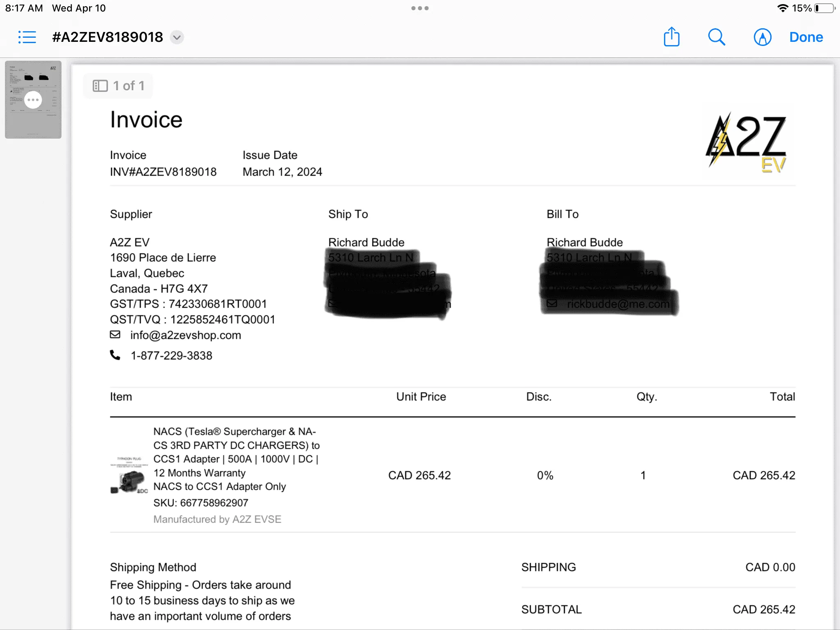Viewport: 840px width, 630px height.
Task: Tap the Wi-Fi status icon
Action: coord(783,8)
